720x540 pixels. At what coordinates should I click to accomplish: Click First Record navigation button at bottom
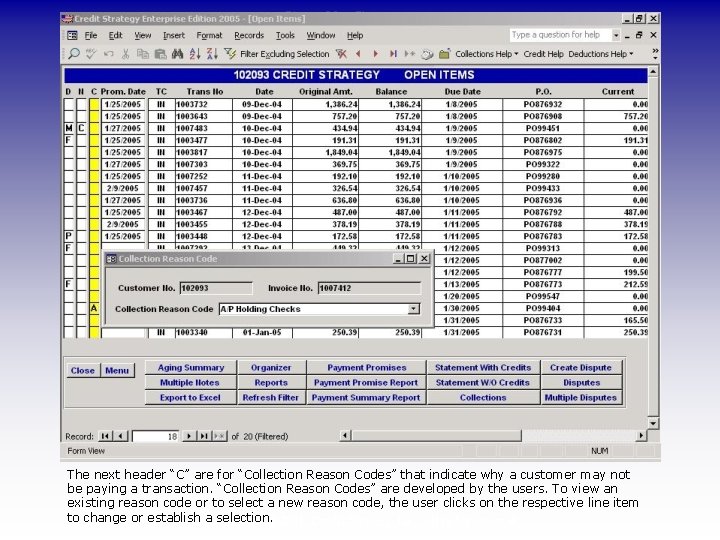click(105, 436)
